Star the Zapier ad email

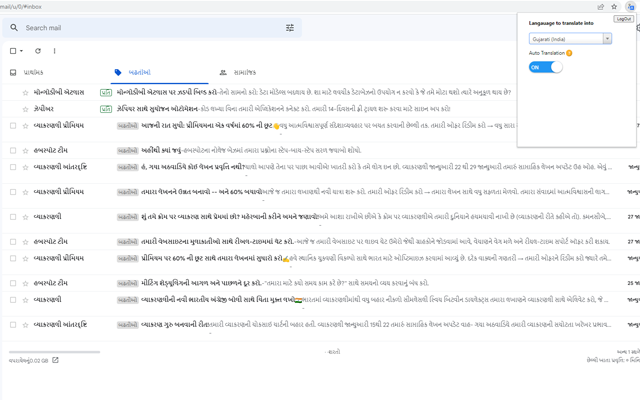click(25, 109)
